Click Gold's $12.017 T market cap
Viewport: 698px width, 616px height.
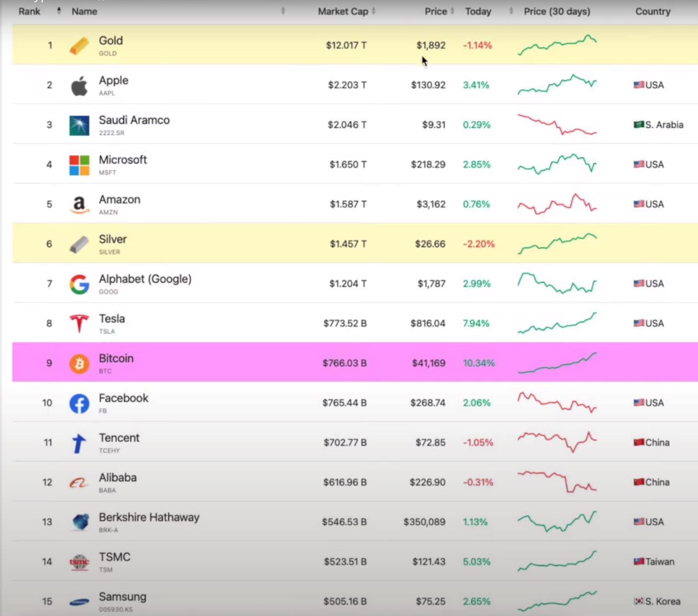pos(346,45)
